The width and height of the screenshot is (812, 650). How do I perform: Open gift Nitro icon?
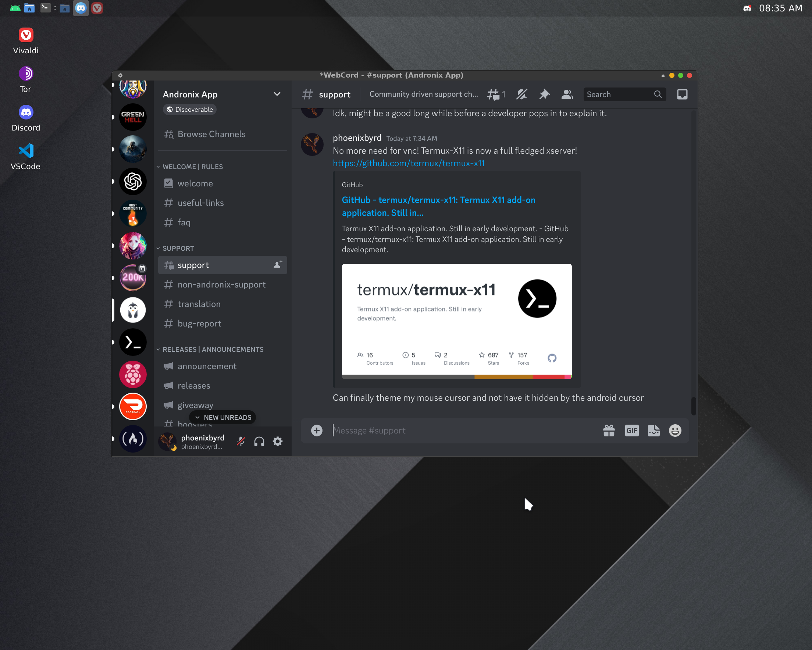click(609, 431)
